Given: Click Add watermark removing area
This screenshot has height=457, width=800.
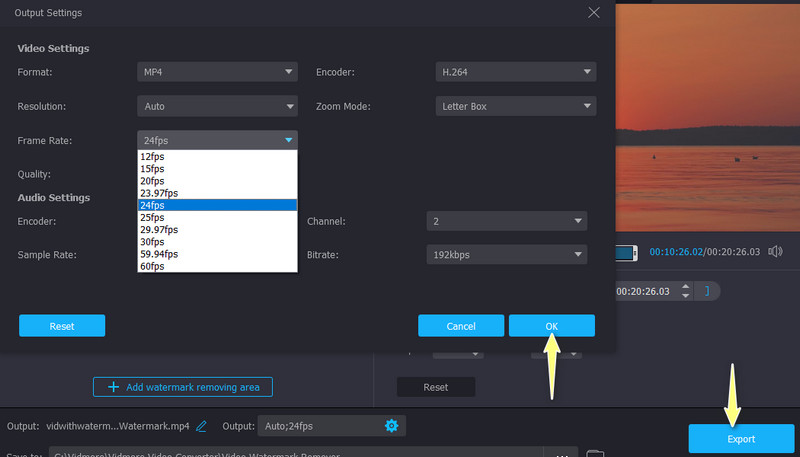Looking at the screenshot, I should coord(183,387).
